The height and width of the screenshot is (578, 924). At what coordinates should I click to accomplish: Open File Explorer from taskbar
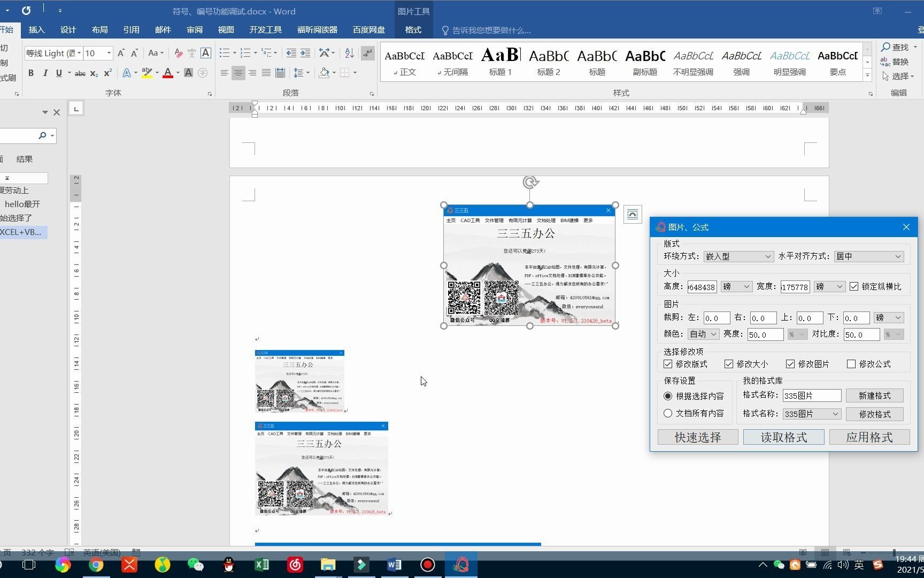click(328, 565)
